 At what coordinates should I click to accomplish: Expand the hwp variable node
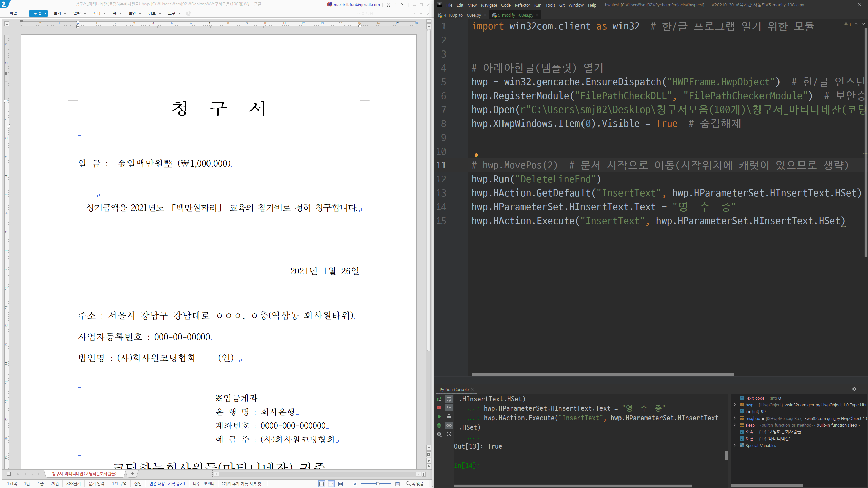click(x=735, y=405)
